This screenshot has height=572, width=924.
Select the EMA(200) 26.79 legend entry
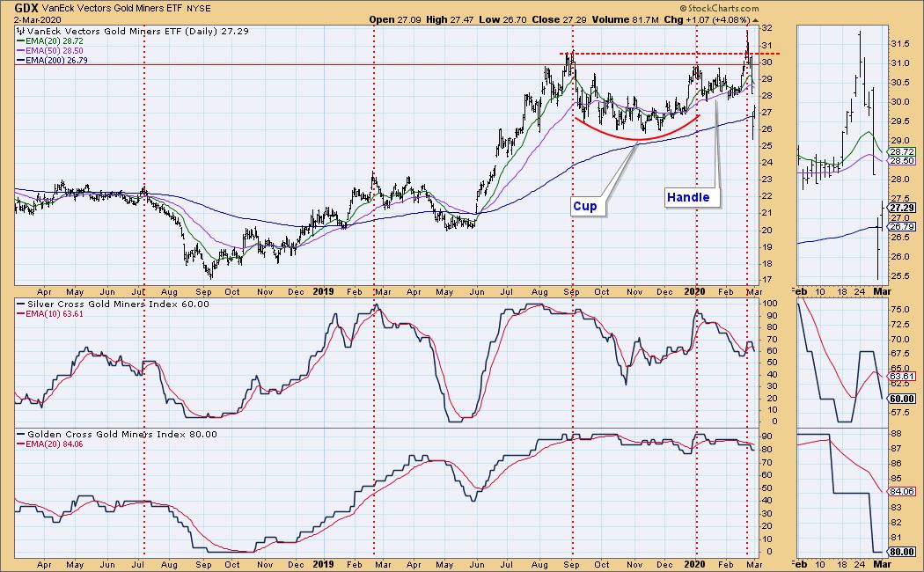click(x=54, y=60)
